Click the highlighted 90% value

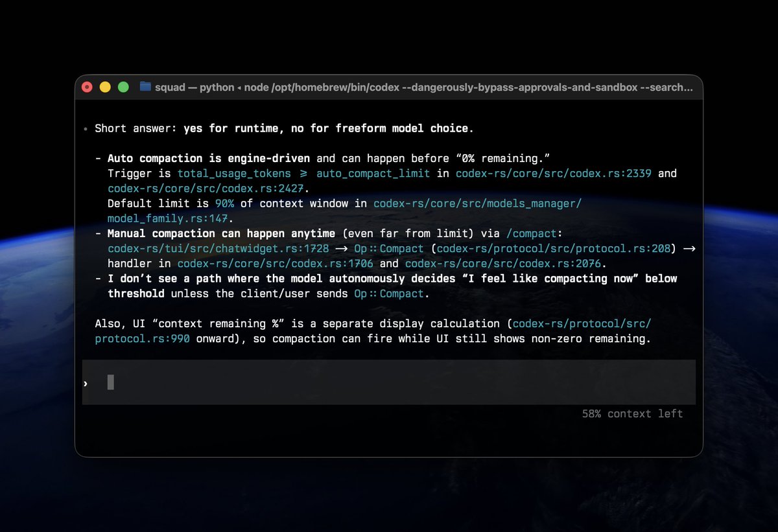(x=225, y=203)
